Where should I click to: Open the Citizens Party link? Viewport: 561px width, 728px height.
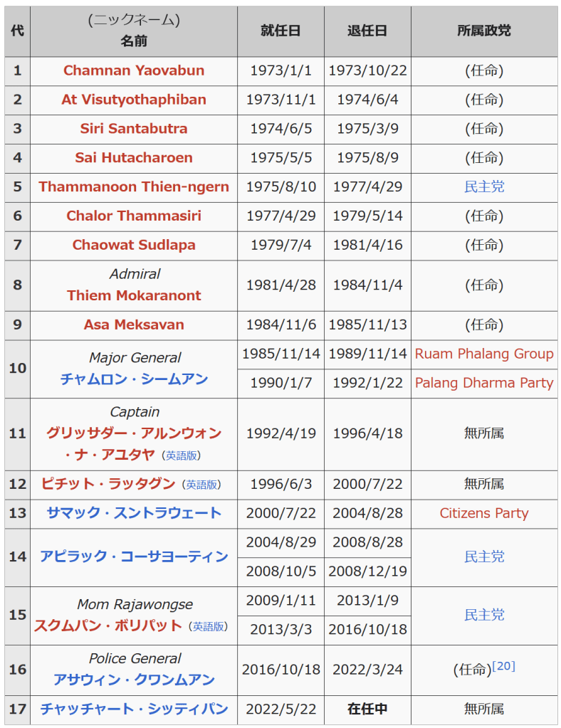(x=484, y=513)
